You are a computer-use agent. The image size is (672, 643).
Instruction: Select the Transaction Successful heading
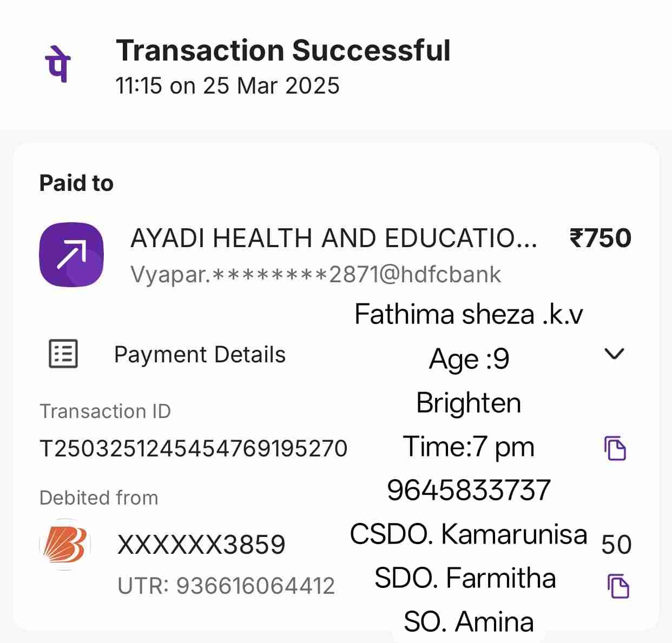pyautogui.click(x=283, y=51)
